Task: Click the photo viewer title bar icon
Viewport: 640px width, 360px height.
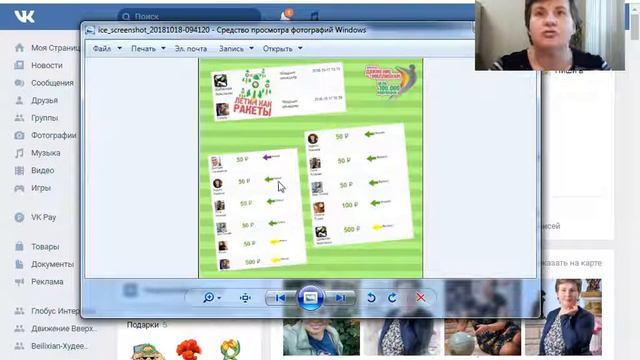Action: coord(90,30)
